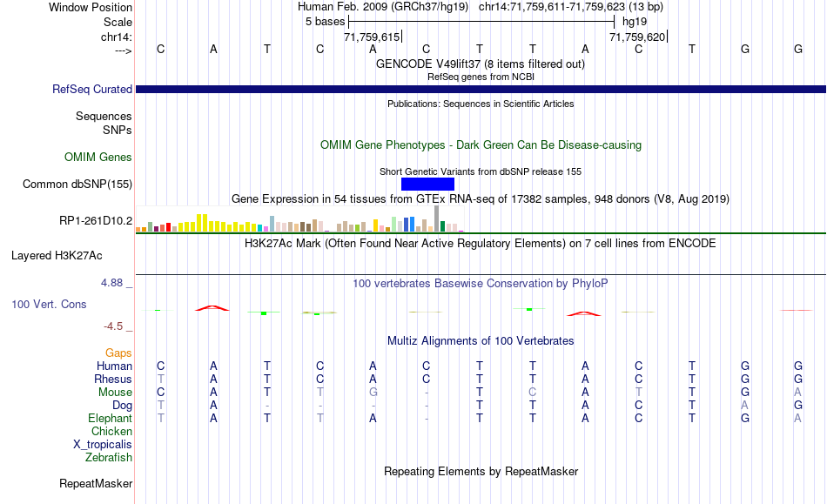Select the X_tropicalis alignment row label
The width and height of the screenshot is (827, 504).
tap(103, 445)
